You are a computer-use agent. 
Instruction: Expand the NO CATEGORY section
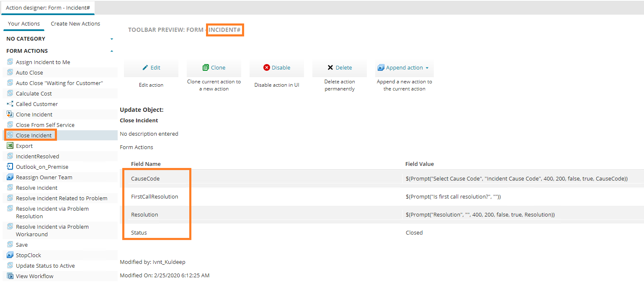tap(111, 38)
